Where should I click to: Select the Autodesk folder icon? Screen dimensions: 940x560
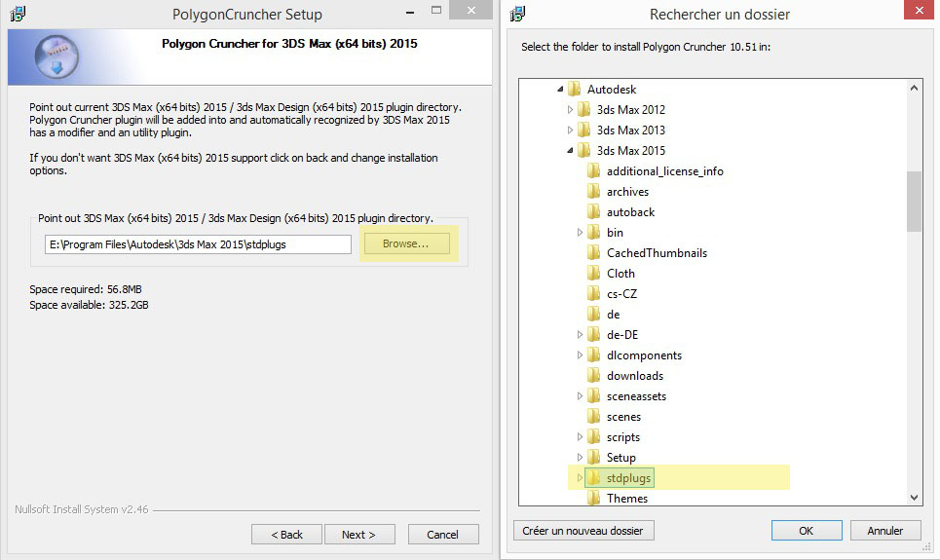coord(575,90)
